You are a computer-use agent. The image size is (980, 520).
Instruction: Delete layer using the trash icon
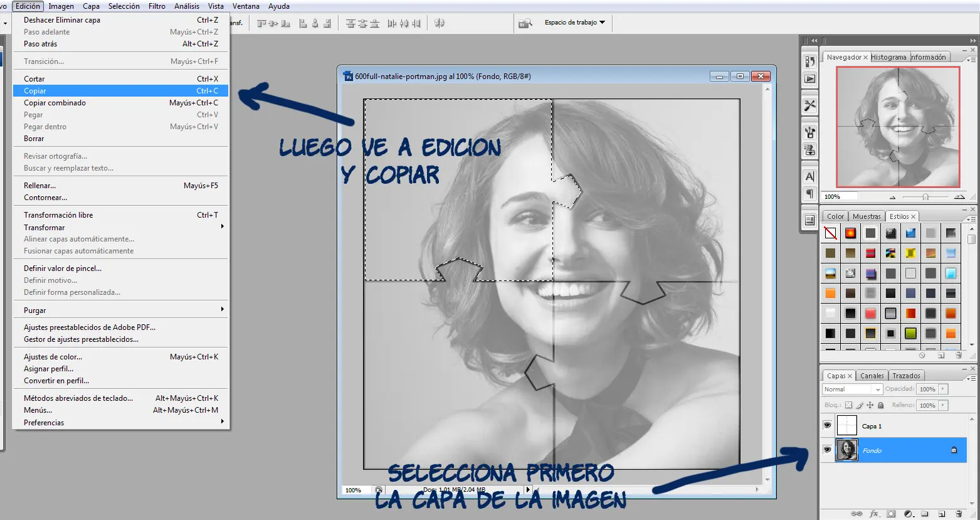point(958,514)
